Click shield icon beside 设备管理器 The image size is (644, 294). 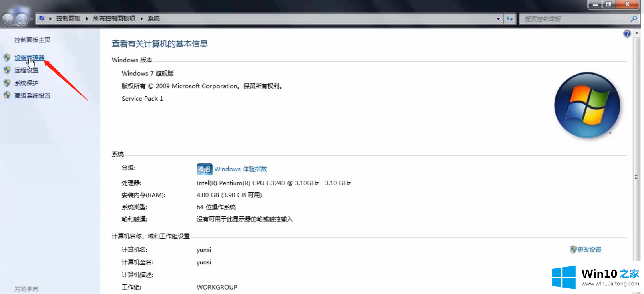(7, 58)
